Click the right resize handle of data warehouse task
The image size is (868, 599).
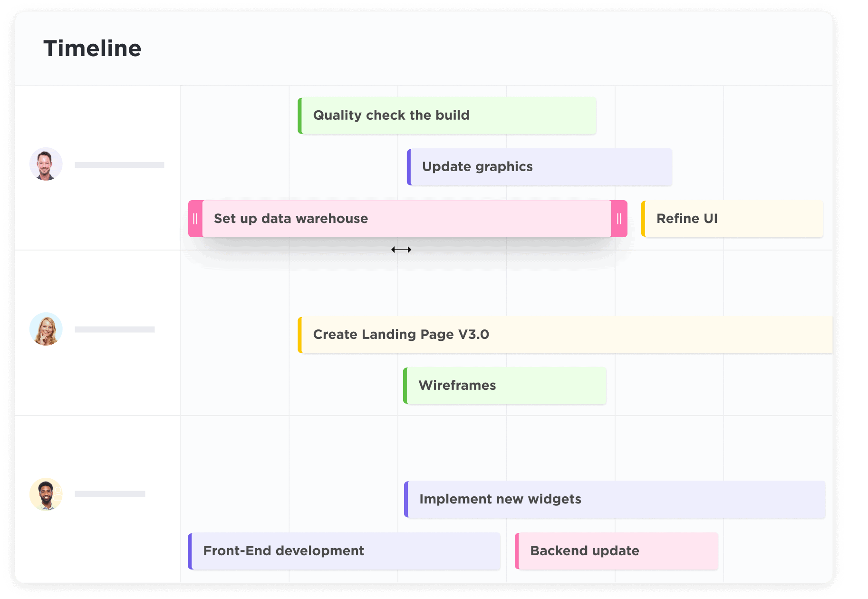coord(619,219)
